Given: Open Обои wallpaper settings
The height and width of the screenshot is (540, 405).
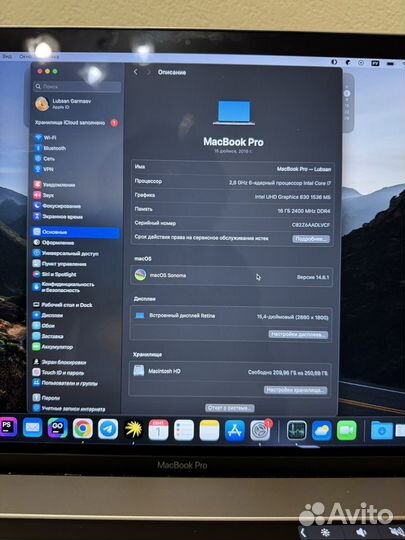Looking at the screenshot, I should (44, 325).
